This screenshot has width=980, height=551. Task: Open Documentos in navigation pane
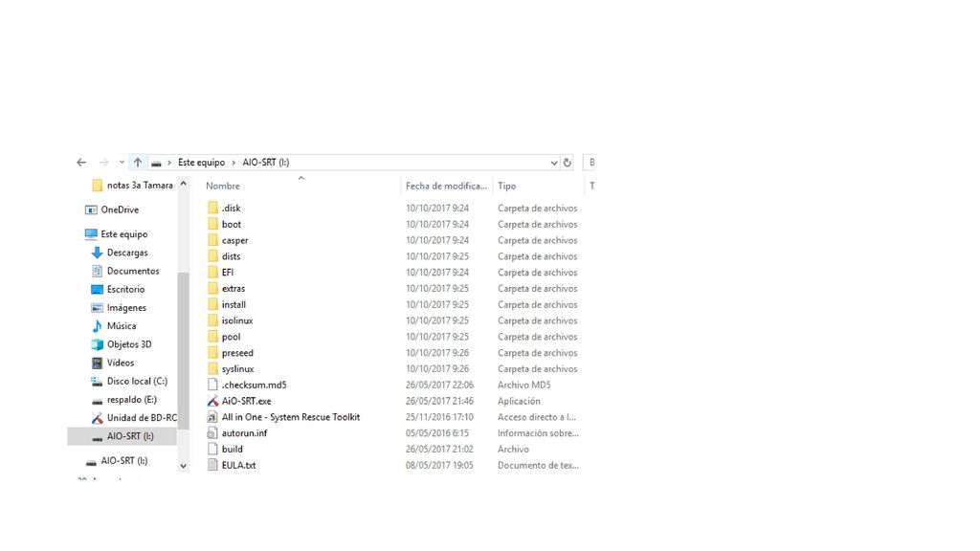[125, 271]
